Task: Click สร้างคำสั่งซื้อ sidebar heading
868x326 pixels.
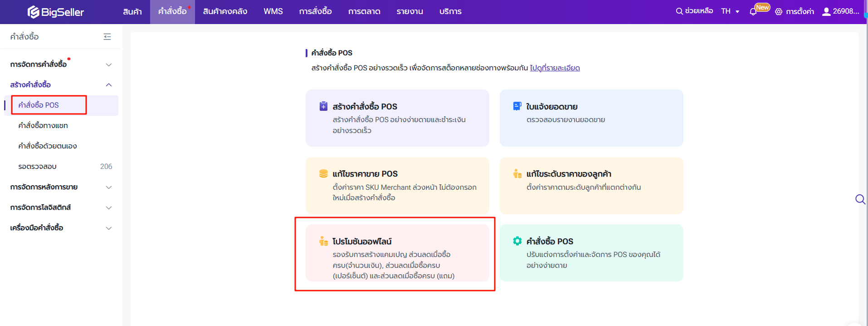Action: pyautogui.click(x=30, y=85)
